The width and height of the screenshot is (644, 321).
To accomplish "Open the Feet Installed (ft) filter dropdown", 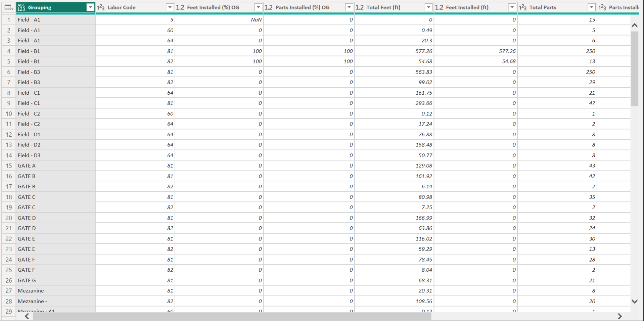I will (x=512, y=7).
